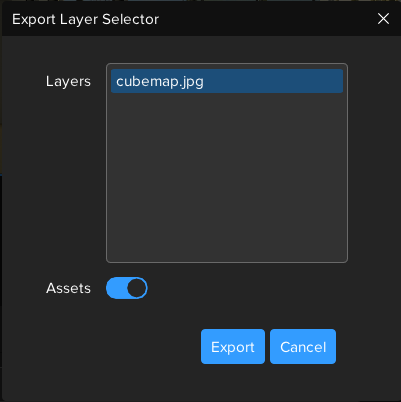
Task: Click empty area in Layers list box
Action: pyautogui.click(x=227, y=177)
